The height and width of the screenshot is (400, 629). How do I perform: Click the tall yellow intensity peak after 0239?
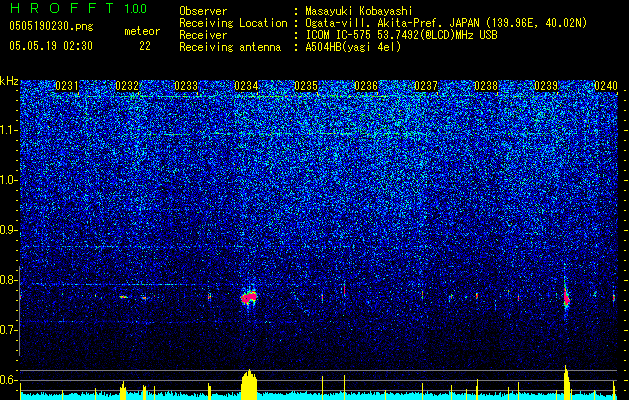(x=566, y=382)
